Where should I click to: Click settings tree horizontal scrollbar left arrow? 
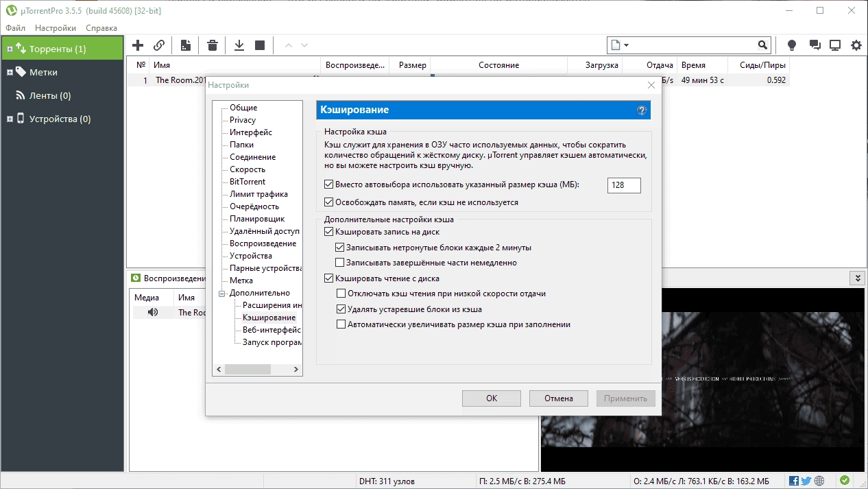tap(219, 369)
